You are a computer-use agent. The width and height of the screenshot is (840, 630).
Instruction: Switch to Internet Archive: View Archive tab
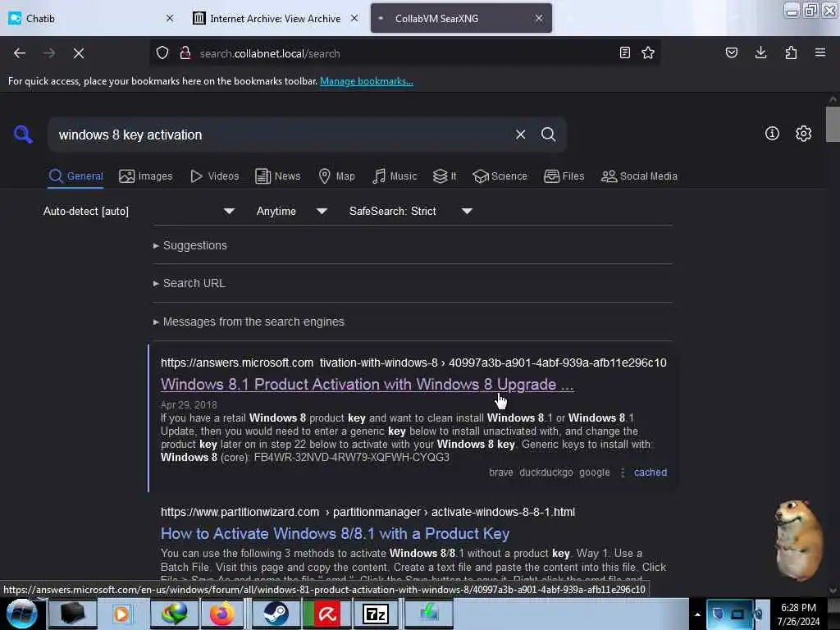coord(276,18)
